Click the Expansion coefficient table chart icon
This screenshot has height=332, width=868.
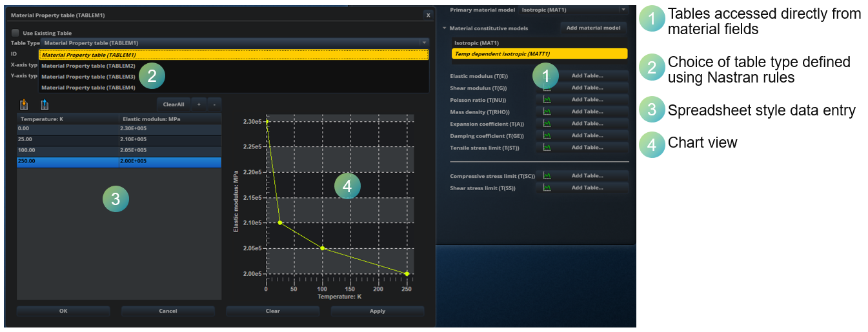pos(547,124)
